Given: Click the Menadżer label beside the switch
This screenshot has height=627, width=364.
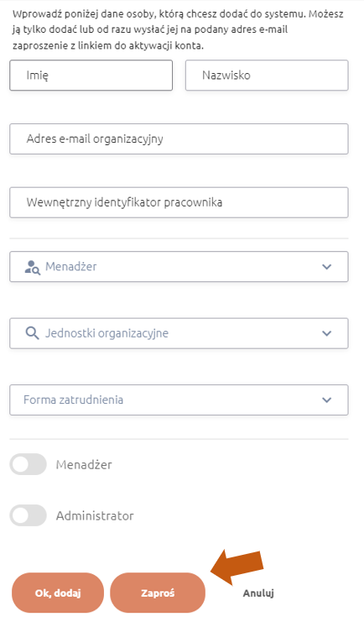Looking at the screenshot, I should click(84, 465).
